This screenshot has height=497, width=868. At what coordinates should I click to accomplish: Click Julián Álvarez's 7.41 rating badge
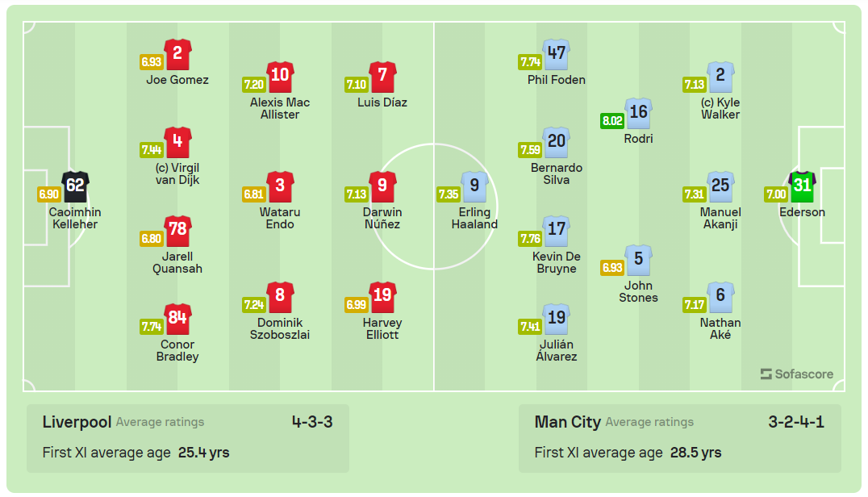pyautogui.click(x=530, y=327)
